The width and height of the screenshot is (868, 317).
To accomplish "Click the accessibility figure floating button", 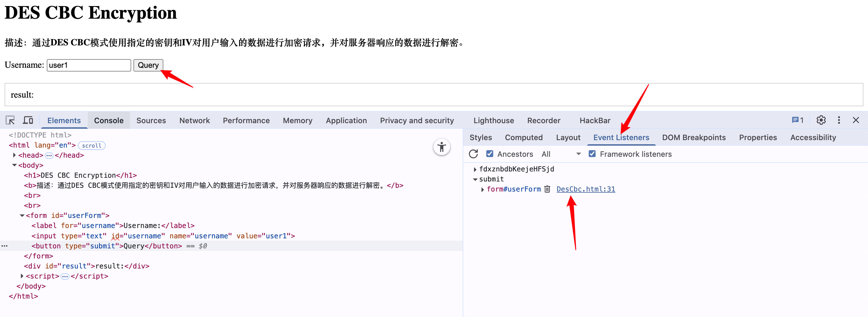I will click(x=441, y=147).
